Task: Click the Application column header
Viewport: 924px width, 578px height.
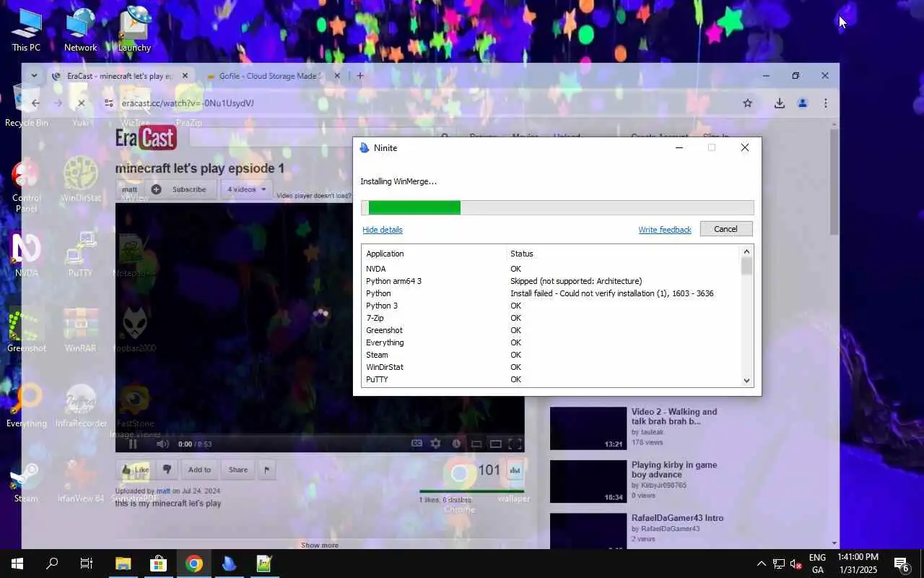Action: pos(385,254)
